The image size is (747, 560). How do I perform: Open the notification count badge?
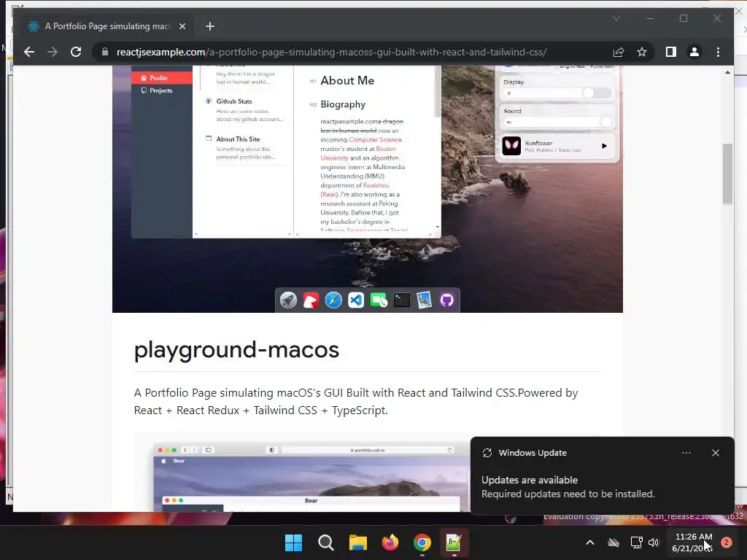click(x=727, y=542)
